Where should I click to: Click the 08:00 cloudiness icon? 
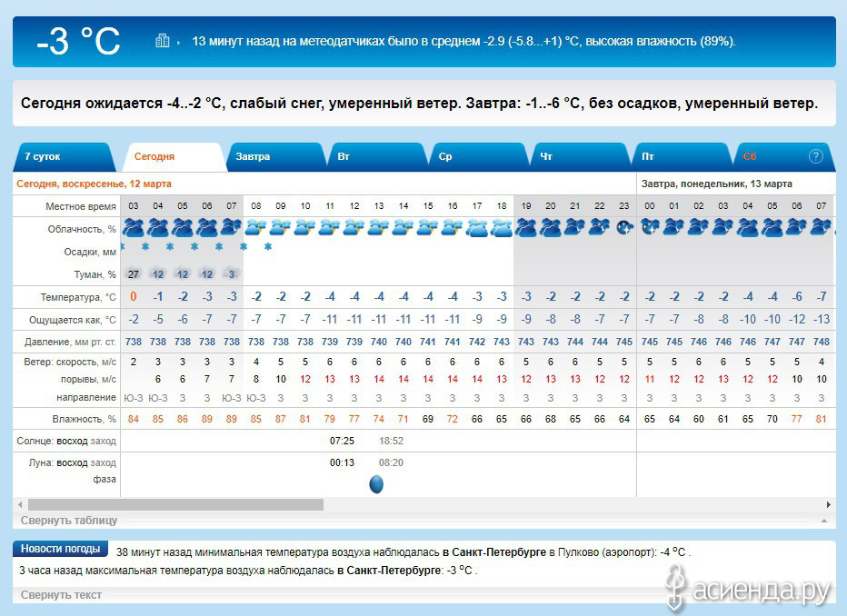[x=256, y=227]
